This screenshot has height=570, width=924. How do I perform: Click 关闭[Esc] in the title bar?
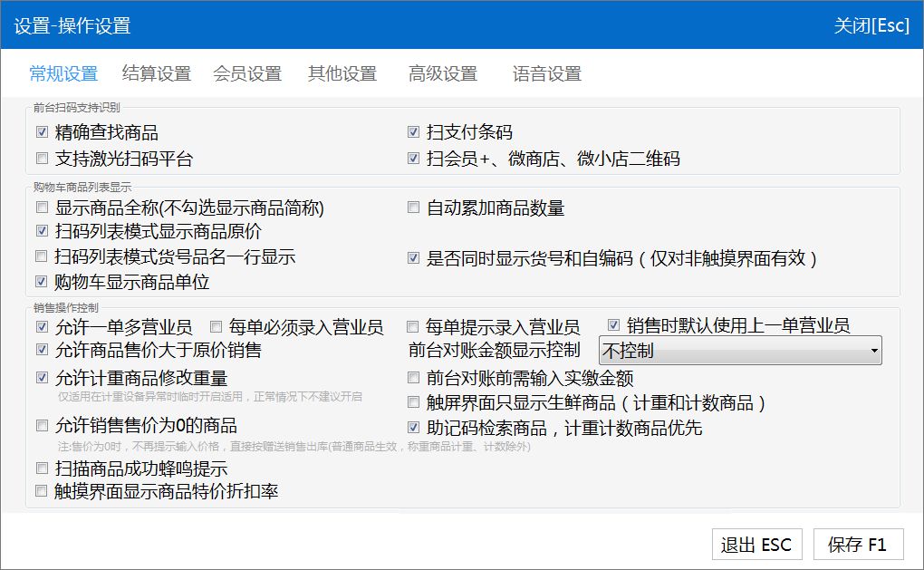(x=871, y=25)
